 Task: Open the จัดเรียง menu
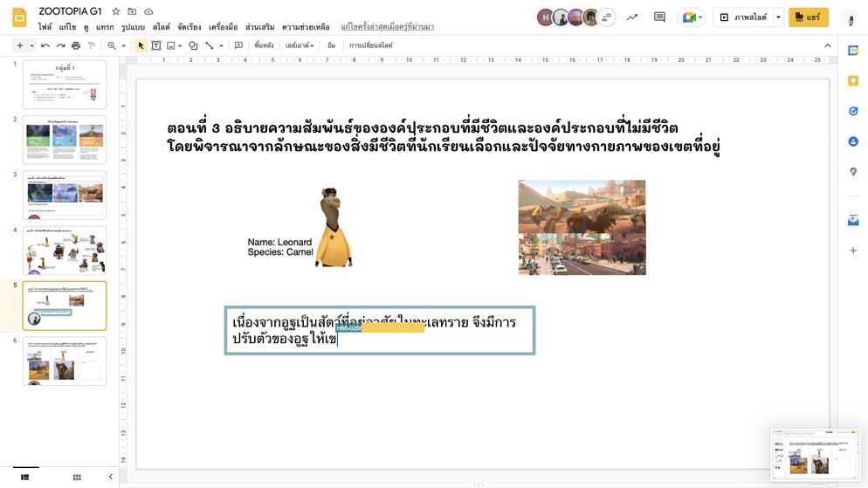click(189, 26)
